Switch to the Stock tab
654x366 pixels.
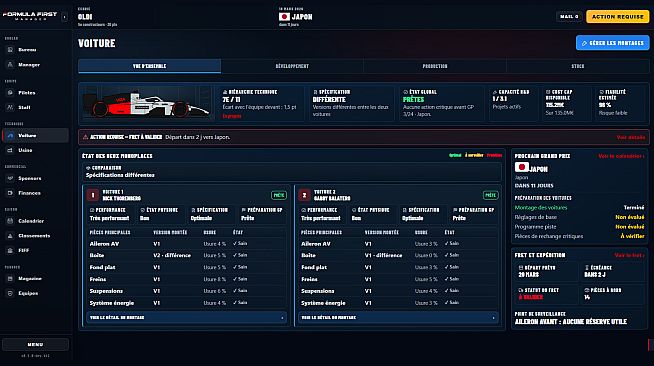pyautogui.click(x=578, y=66)
